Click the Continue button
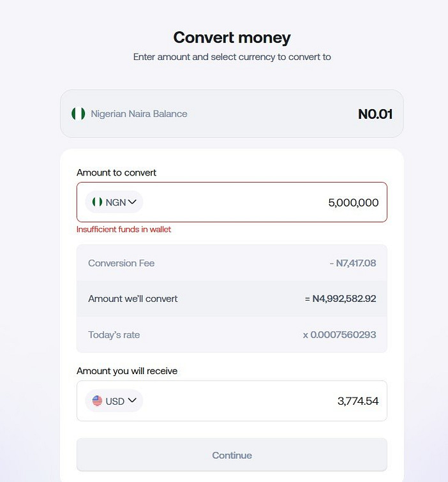Screen dimensions: 448x482 (x=232, y=455)
